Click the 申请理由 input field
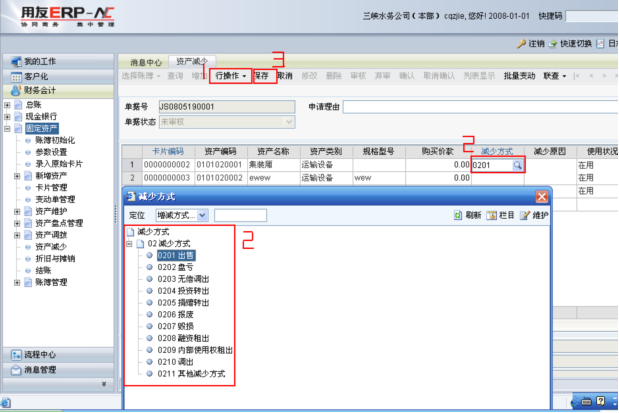This screenshot has width=619, height=413. [480, 107]
